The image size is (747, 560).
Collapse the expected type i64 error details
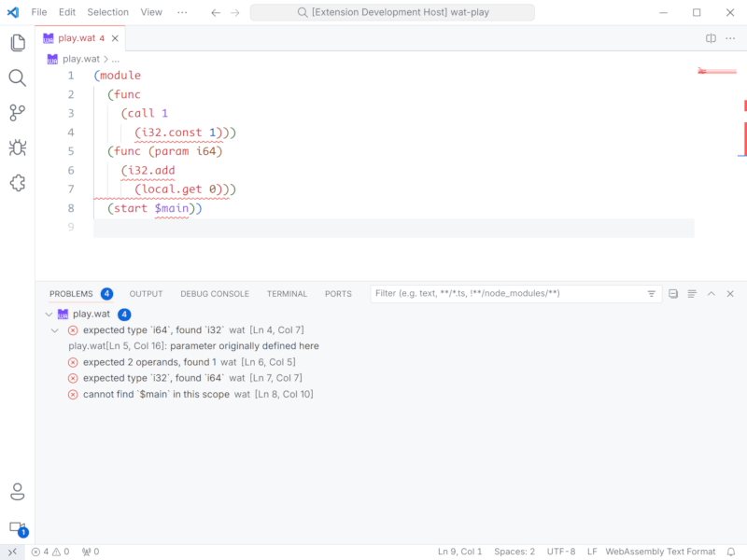coord(55,330)
